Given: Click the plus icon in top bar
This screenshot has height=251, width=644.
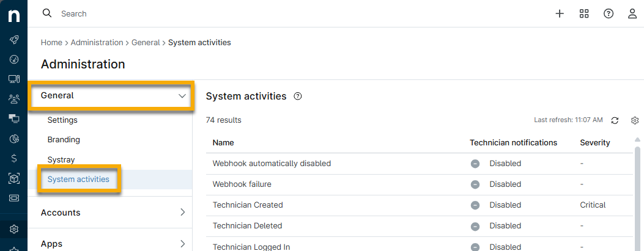Looking at the screenshot, I should tap(560, 13).
